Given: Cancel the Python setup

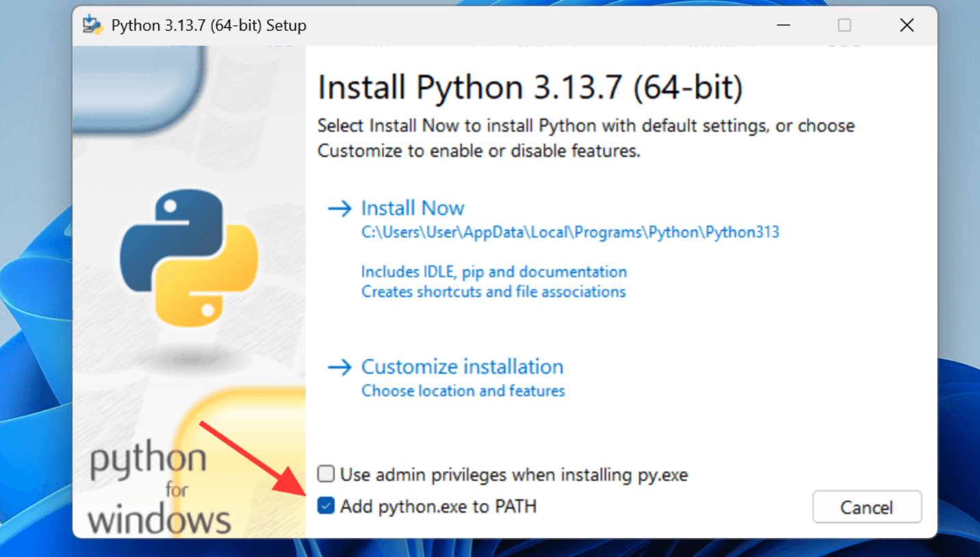Looking at the screenshot, I should coord(867,507).
